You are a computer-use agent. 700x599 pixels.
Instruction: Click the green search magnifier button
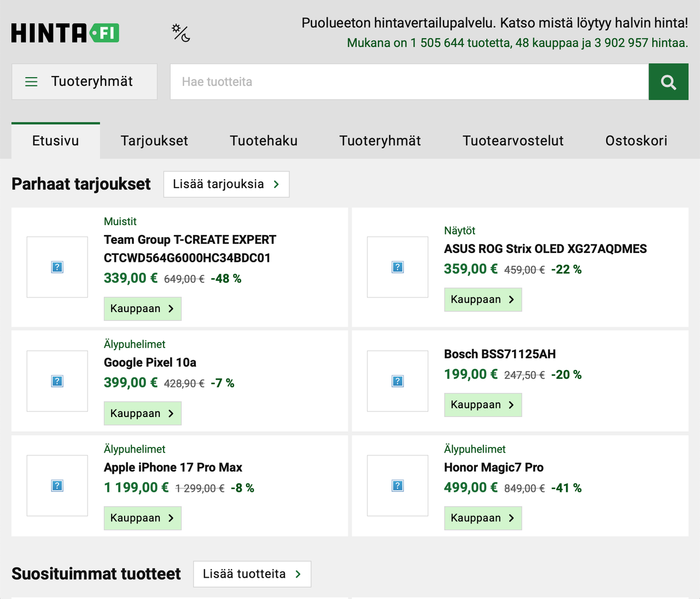[x=668, y=81]
